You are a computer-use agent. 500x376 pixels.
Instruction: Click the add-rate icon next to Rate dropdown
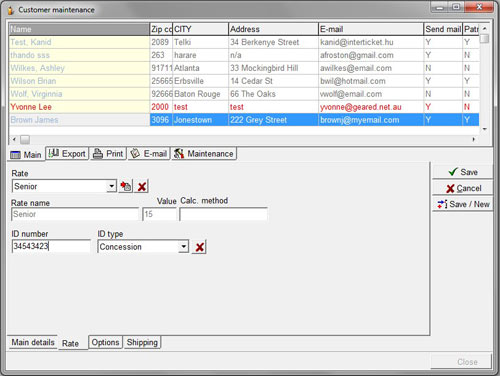(x=126, y=186)
